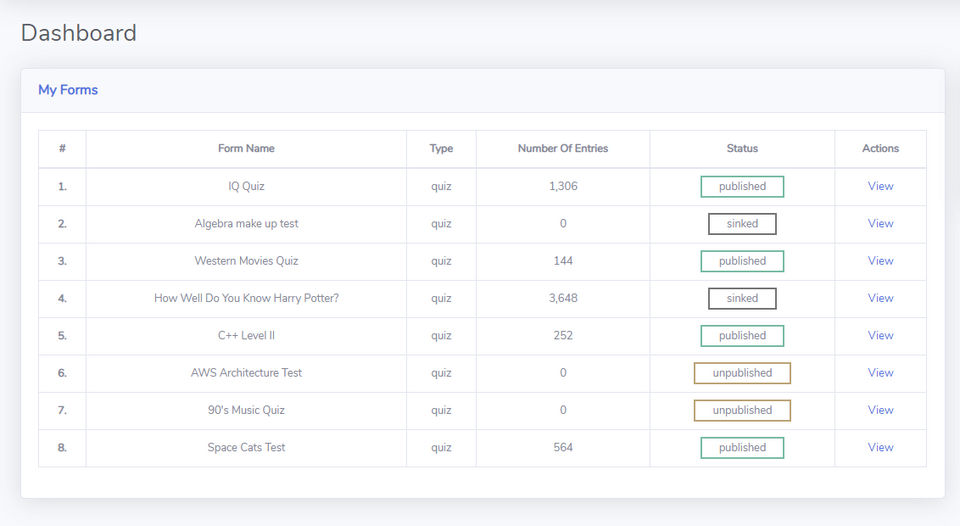View the IQ Quiz form
Image resolution: width=960 pixels, height=526 pixels.
[x=880, y=186]
